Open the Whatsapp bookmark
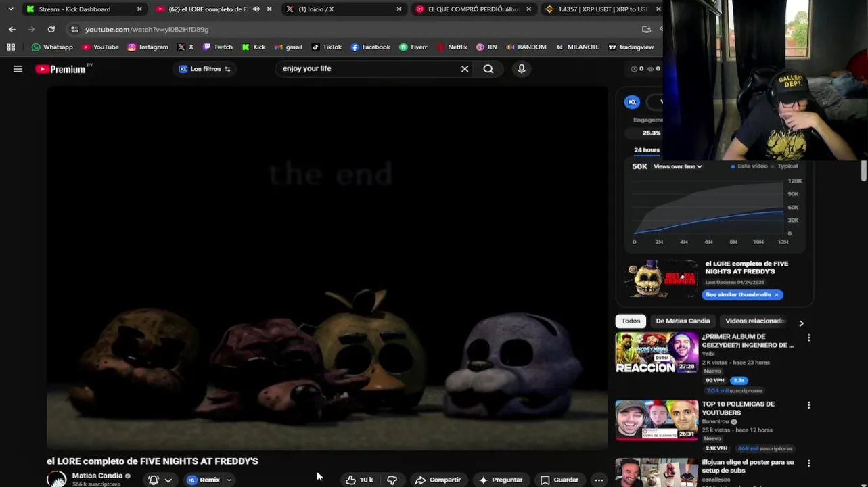868x487 pixels. coord(52,47)
